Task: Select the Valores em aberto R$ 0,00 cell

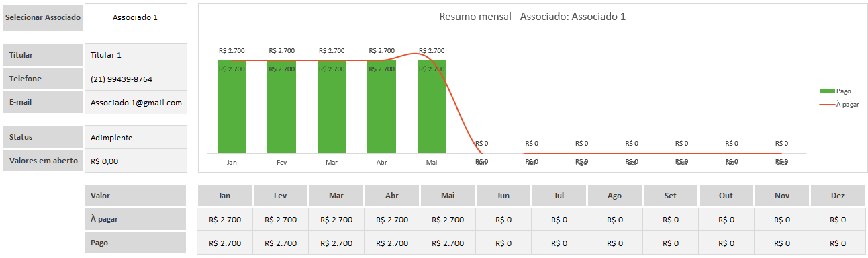Action: 136,161
